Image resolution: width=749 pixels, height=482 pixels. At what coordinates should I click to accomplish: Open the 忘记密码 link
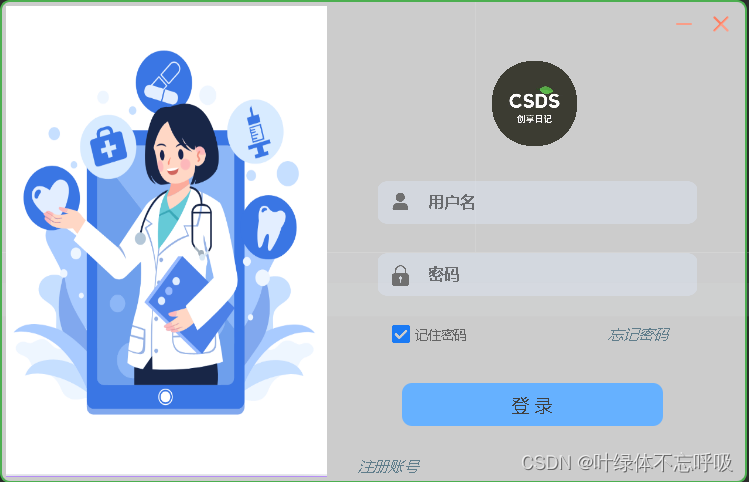[x=639, y=334]
